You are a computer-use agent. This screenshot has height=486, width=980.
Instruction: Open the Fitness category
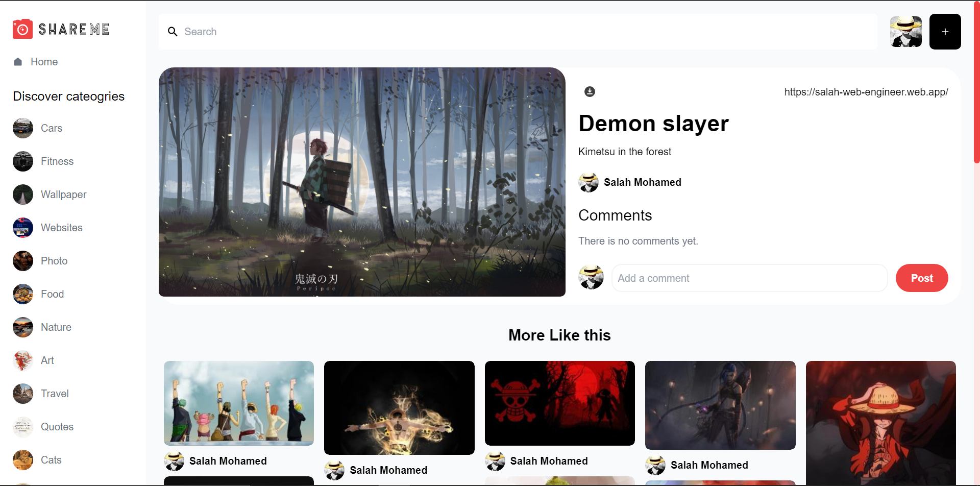57,161
